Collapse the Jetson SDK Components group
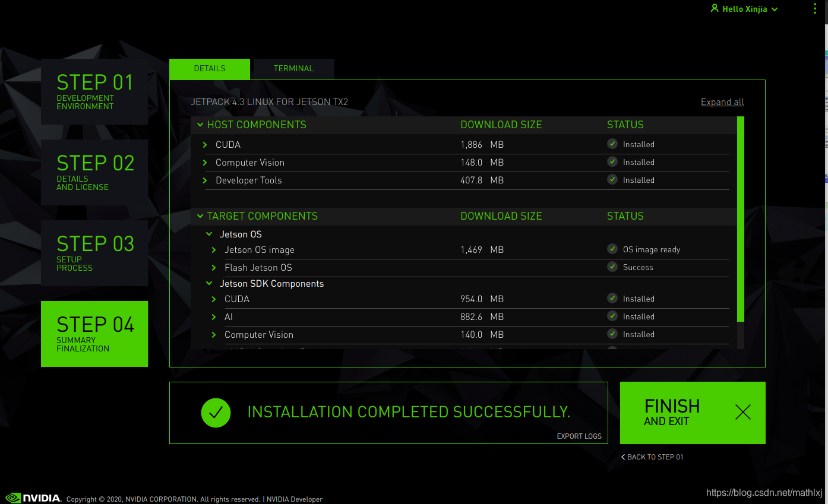This screenshot has width=828, height=504. (x=209, y=284)
